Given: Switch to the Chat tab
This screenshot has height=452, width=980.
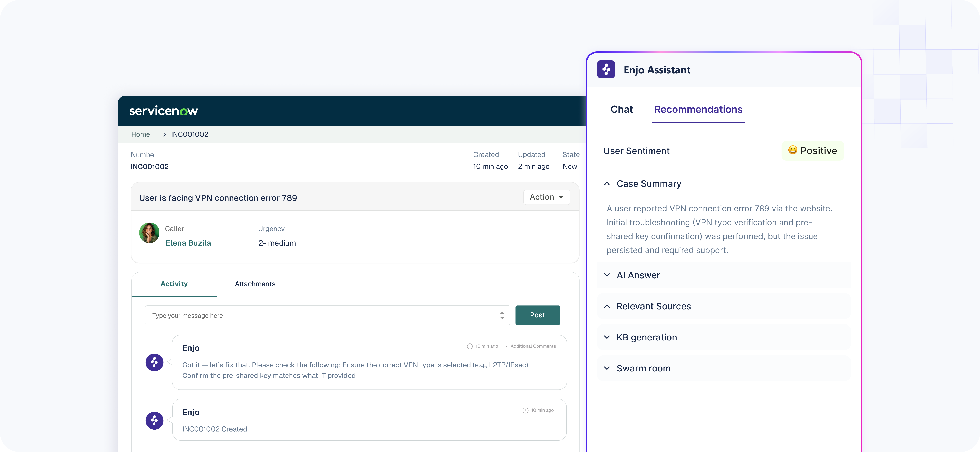Looking at the screenshot, I should click(621, 110).
